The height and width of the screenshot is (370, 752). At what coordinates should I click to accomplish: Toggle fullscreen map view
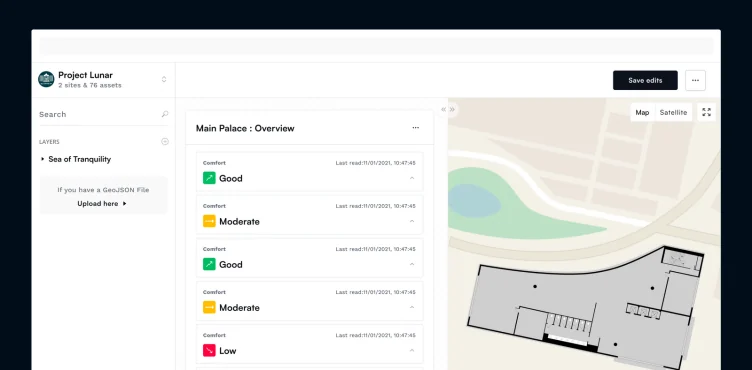tap(706, 112)
